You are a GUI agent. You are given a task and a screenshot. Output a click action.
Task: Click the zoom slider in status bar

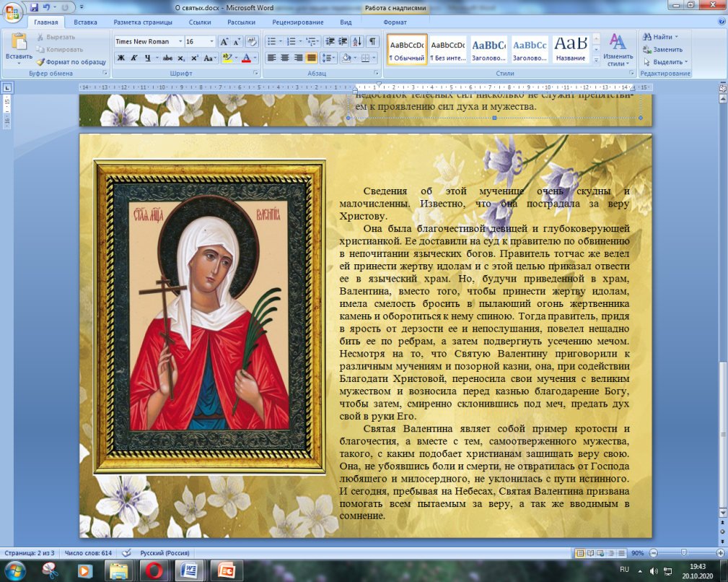tap(683, 552)
